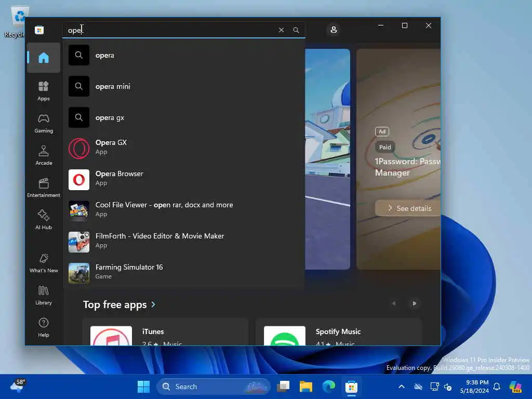Expand Top free apps chevron arrow
Image resolution: width=532 pixels, height=399 pixels.
[x=153, y=304]
